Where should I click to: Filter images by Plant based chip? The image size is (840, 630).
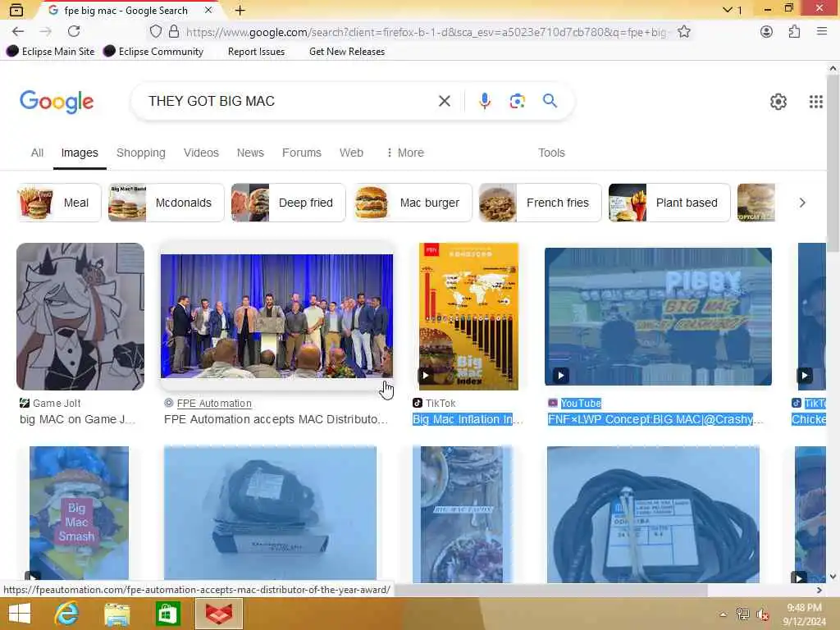click(x=669, y=203)
